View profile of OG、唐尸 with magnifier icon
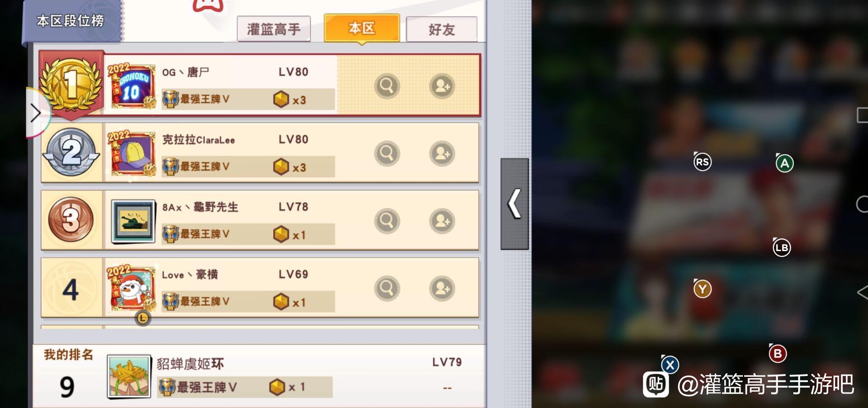 coord(387,86)
